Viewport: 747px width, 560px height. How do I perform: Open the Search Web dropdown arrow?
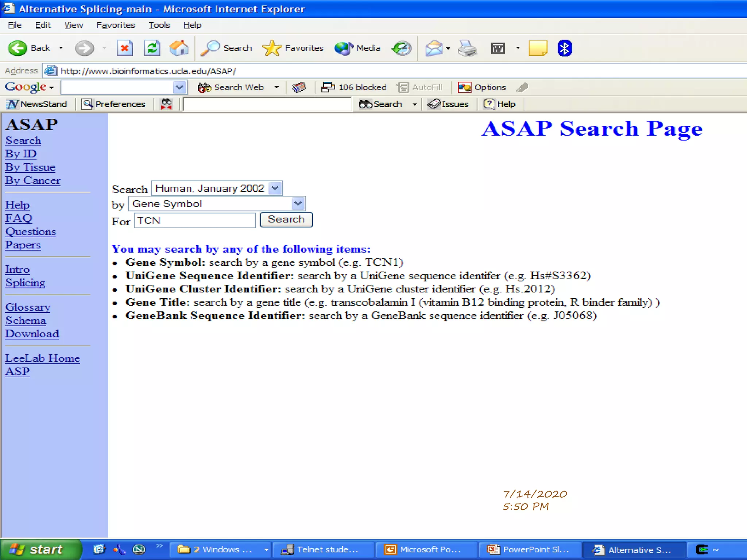pos(276,87)
